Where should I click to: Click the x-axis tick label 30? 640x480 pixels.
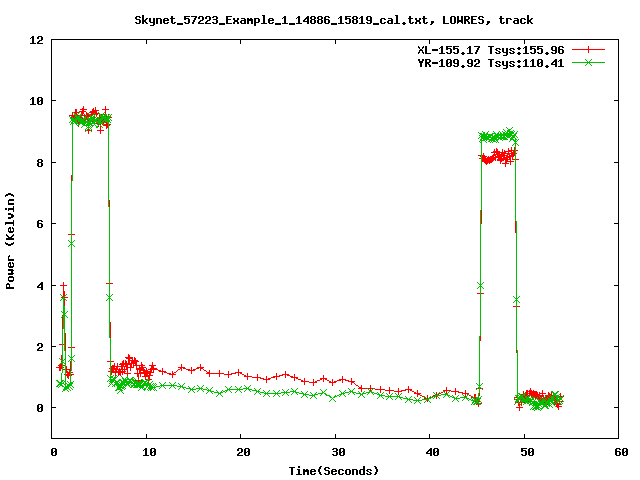click(x=338, y=452)
